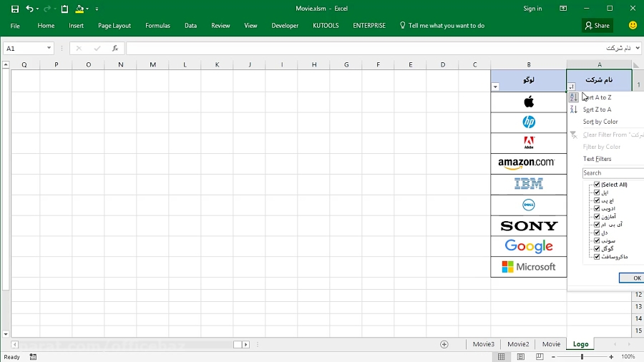Viewport: 644px width, 362px height.
Task: Open Sort by Color submenu
Action: click(x=600, y=122)
